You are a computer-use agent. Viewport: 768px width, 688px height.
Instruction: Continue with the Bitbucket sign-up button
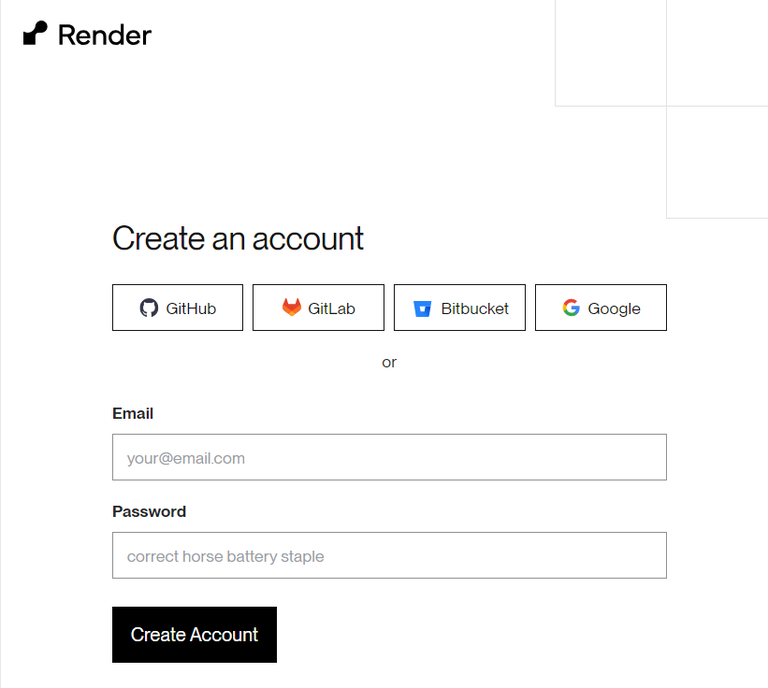pyautogui.click(x=460, y=308)
